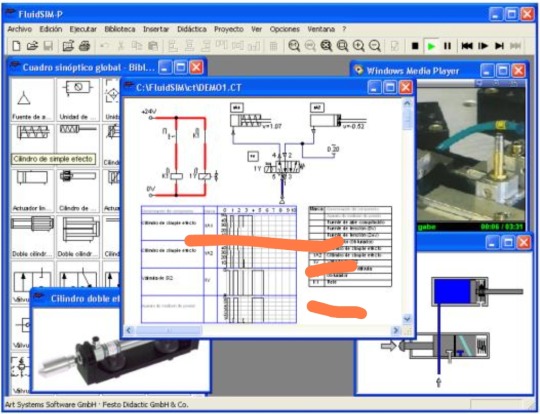540x414 pixels.
Task: Click the 'Cilindro de simple efecto' tooltip
Action: tap(53, 159)
